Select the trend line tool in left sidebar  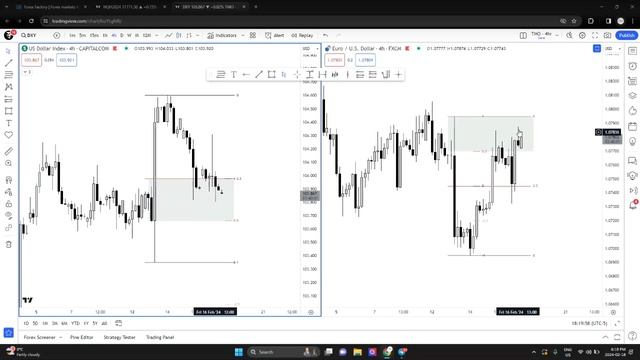click(9, 63)
